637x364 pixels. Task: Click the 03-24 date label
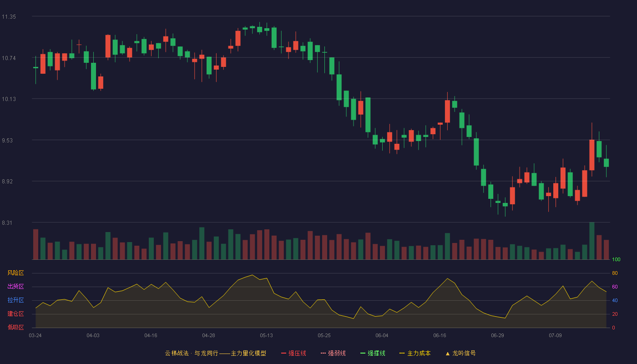[35, 335]
